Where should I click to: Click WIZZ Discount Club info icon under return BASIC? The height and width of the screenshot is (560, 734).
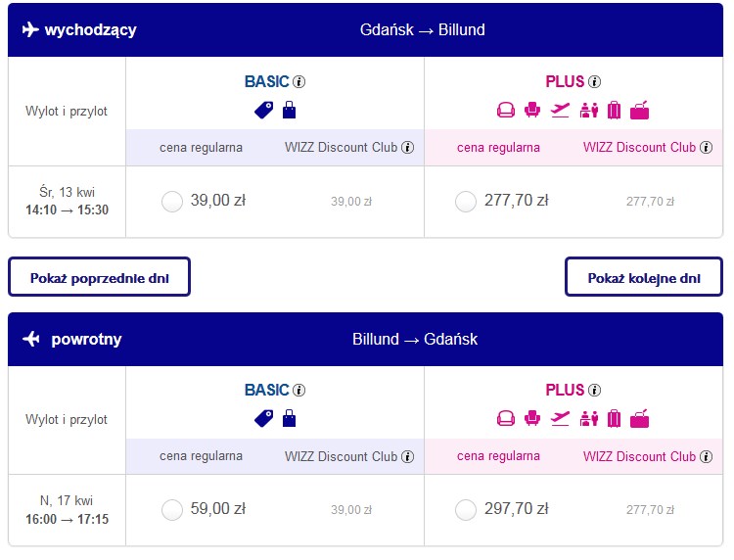(408, 456)
